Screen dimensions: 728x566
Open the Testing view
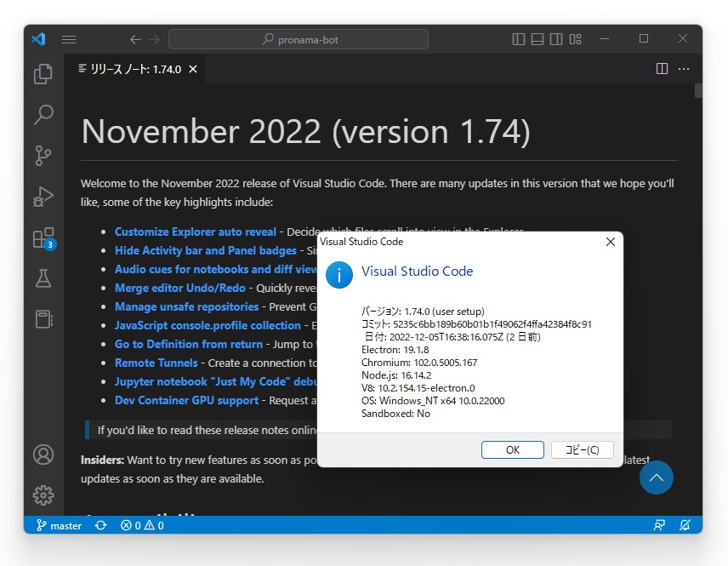coord(43,278)
